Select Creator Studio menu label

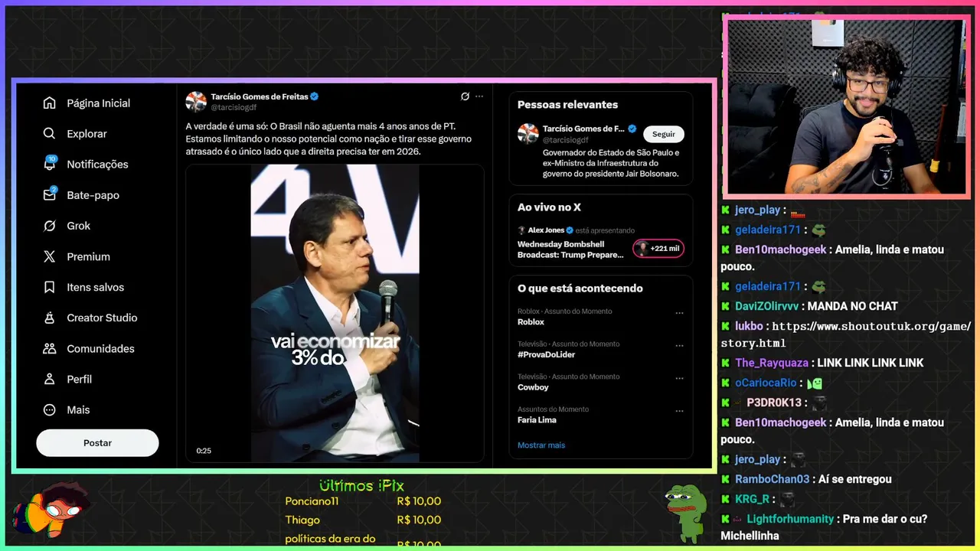tap(102, 318)
